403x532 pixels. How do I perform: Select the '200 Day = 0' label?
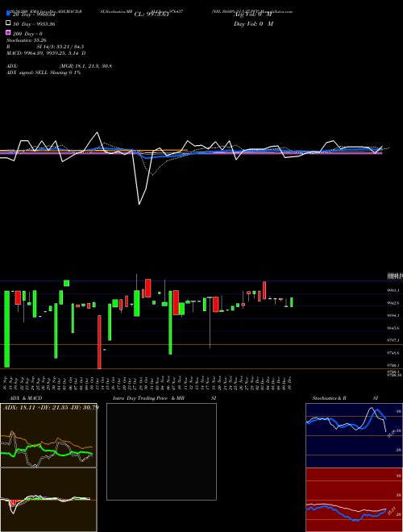pyautogui.click(x=27, y=34)
